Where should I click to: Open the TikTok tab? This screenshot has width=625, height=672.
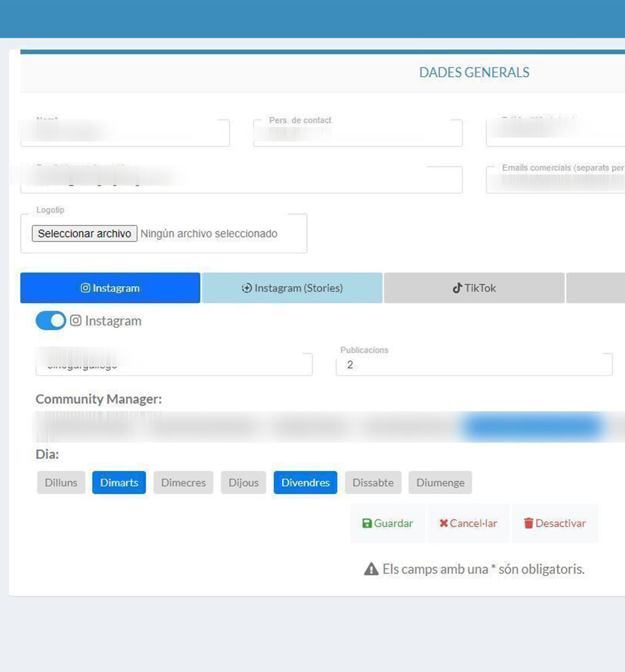tap(474, 288)
